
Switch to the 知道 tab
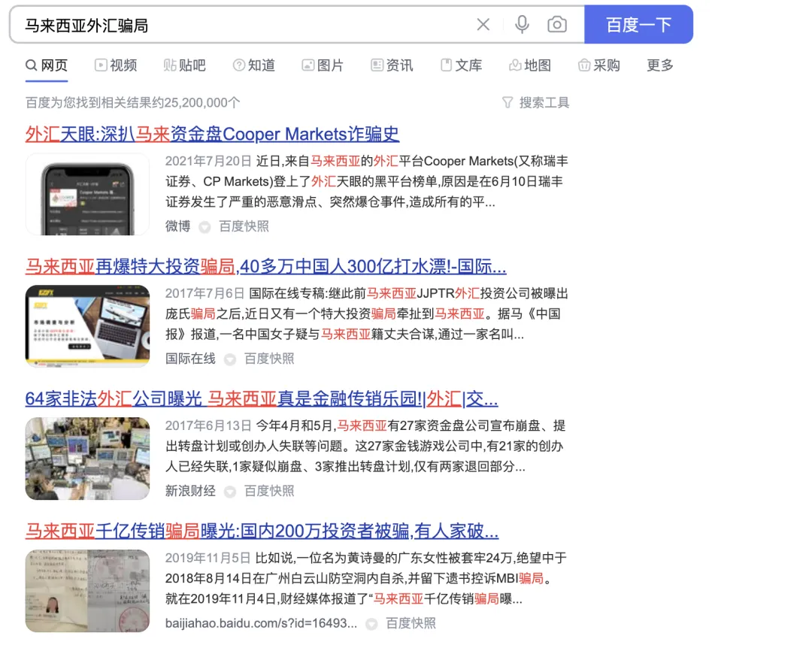coord(254,65)
